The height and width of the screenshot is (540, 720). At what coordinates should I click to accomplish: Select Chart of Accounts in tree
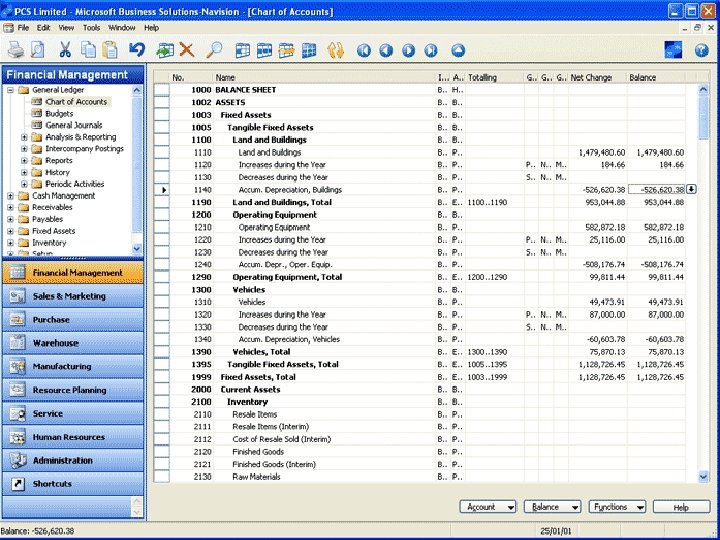tap(76, 102)
